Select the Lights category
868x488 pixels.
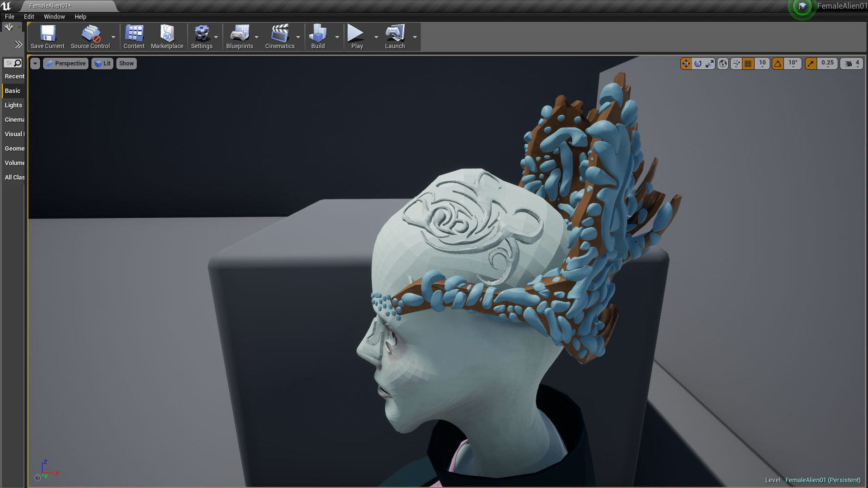[14, 105]
